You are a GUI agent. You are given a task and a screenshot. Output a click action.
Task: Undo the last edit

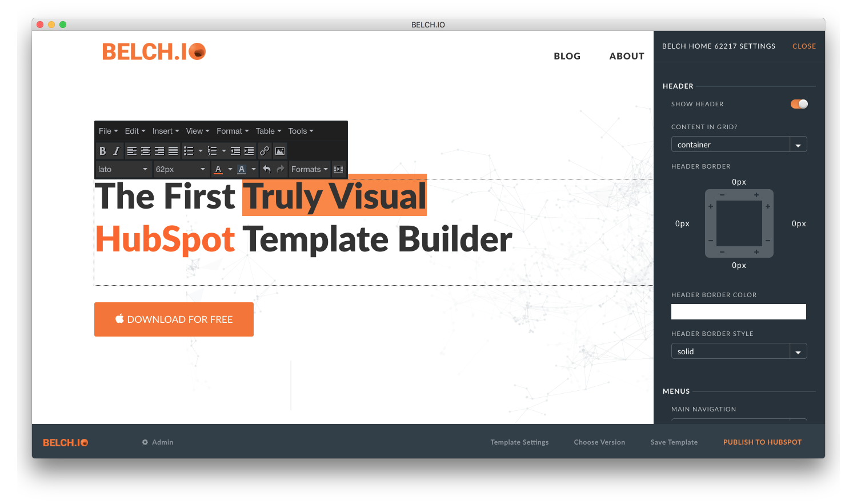click(x=267, y=169)
